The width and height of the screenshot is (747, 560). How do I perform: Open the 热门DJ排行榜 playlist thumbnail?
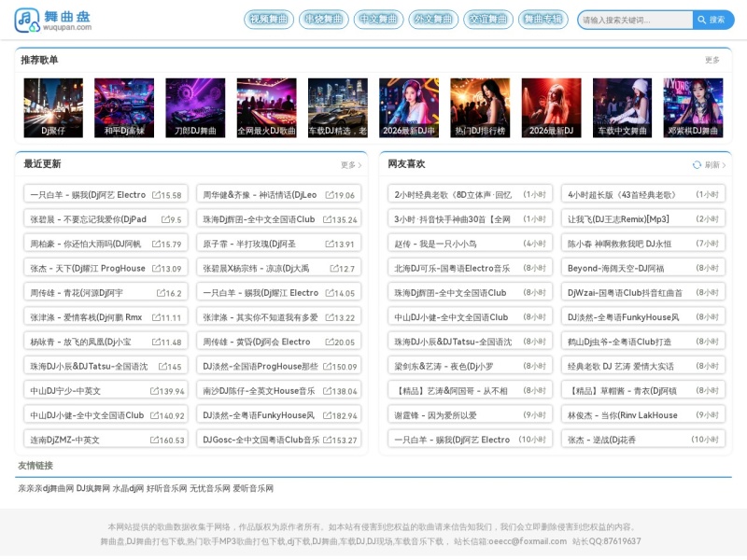[480, 108]
